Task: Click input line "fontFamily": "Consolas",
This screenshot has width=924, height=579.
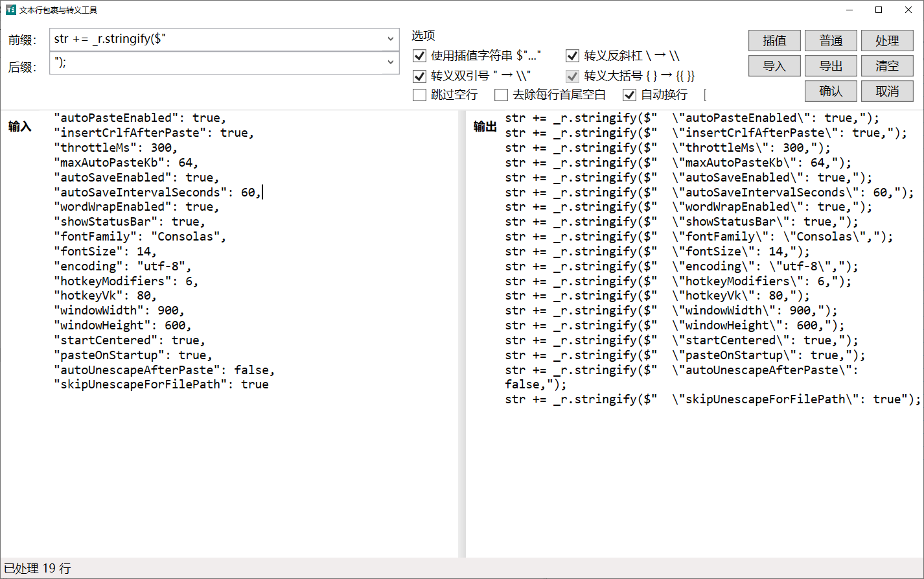Action: click(x=141, y=237)
